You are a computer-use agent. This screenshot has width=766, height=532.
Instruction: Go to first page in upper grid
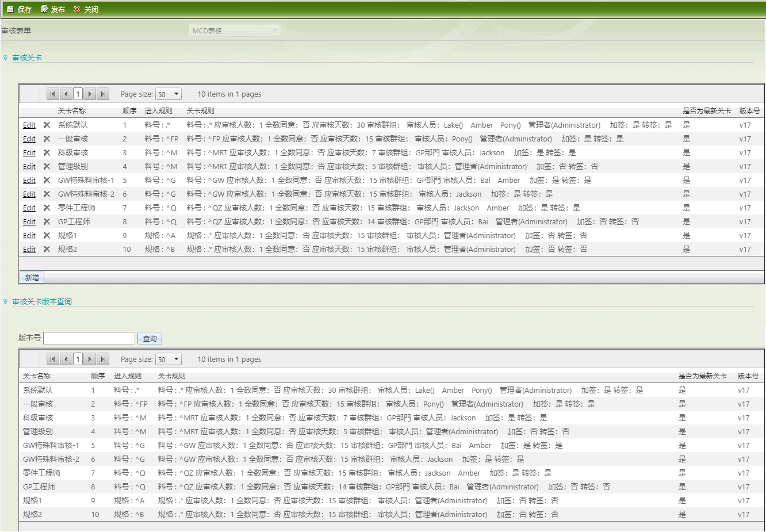coord(53,94)
